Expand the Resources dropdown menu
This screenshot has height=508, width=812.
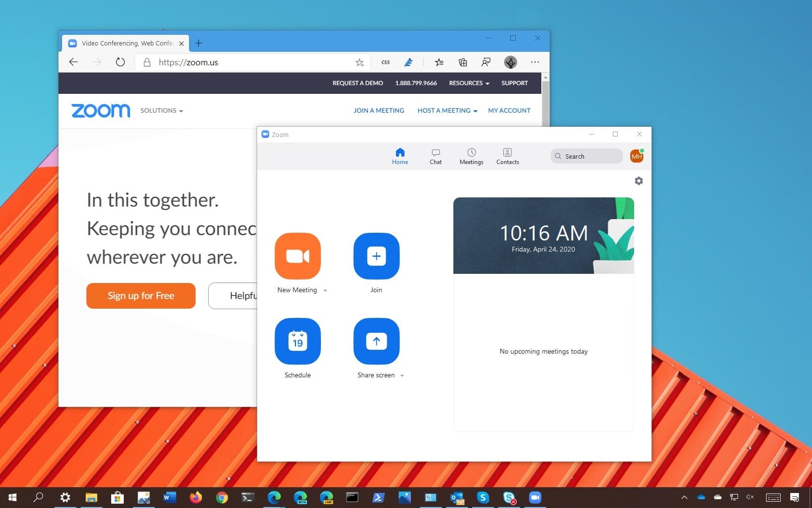[x=469, y=83]
